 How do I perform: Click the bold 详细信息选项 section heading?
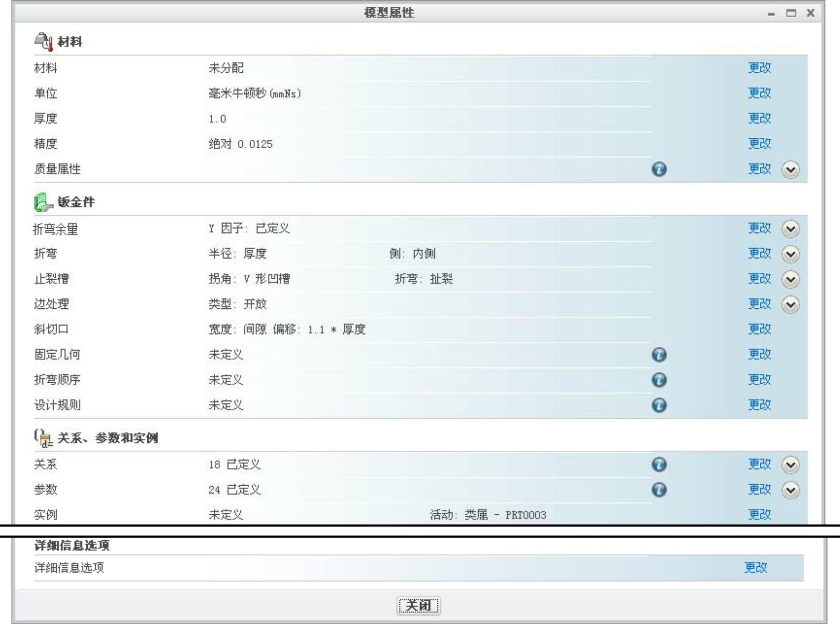pos(72,545)
